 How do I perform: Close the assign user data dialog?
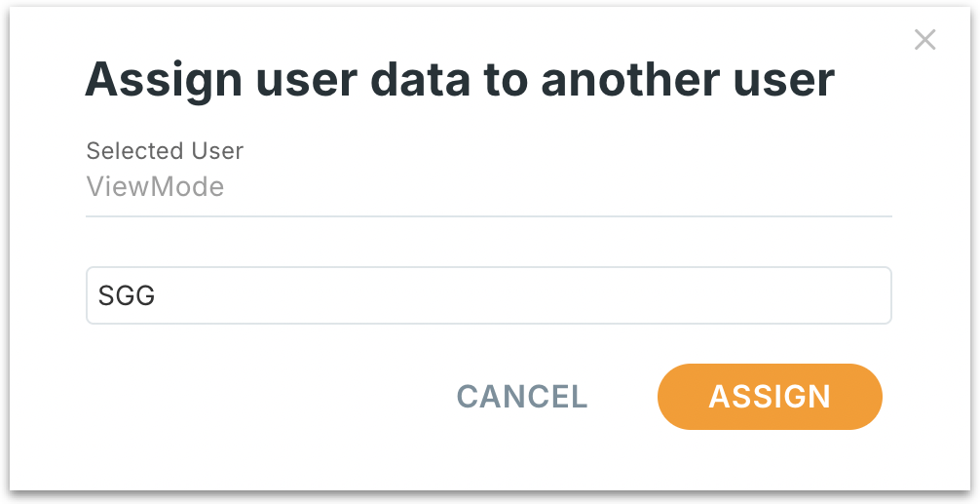[x=924, y=40]
